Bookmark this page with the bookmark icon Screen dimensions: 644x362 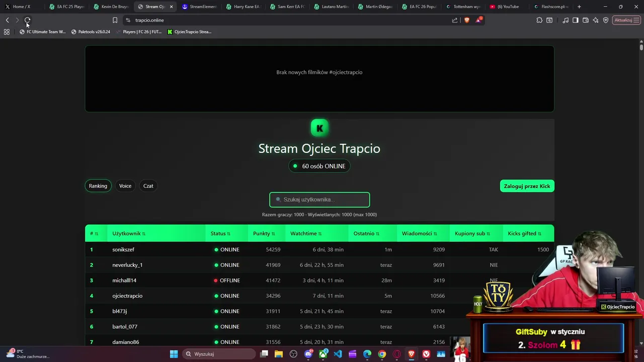click(115, 20)
